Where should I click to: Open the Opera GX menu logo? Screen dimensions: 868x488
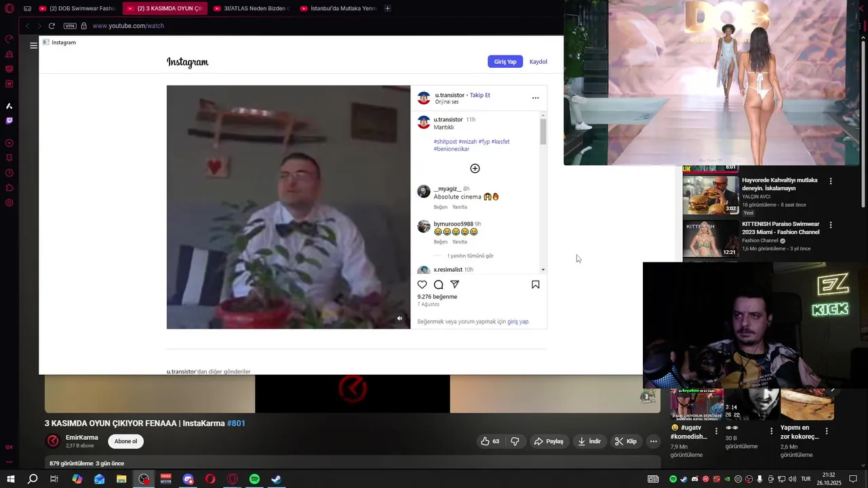[x=9, y=9]
